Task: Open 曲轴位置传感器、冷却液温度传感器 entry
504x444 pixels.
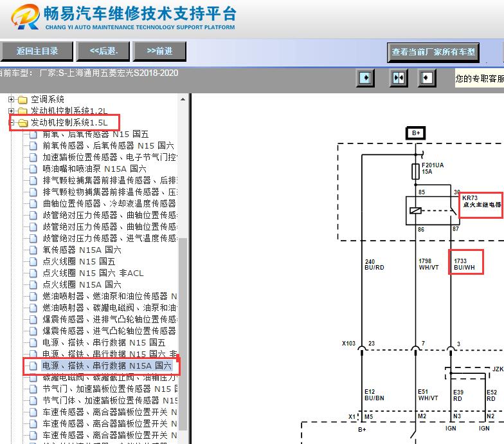Action: point(109,203)
